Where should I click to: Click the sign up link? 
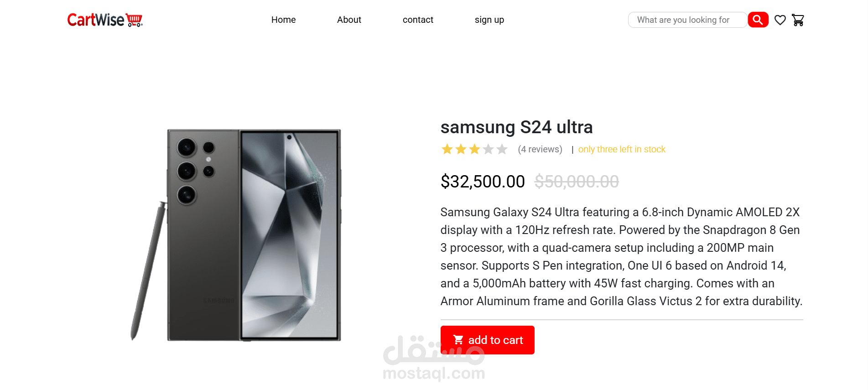(489, 20)
